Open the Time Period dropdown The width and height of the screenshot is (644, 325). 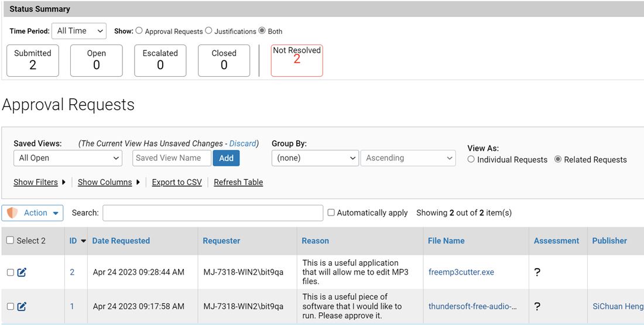(x=78, y=31)
